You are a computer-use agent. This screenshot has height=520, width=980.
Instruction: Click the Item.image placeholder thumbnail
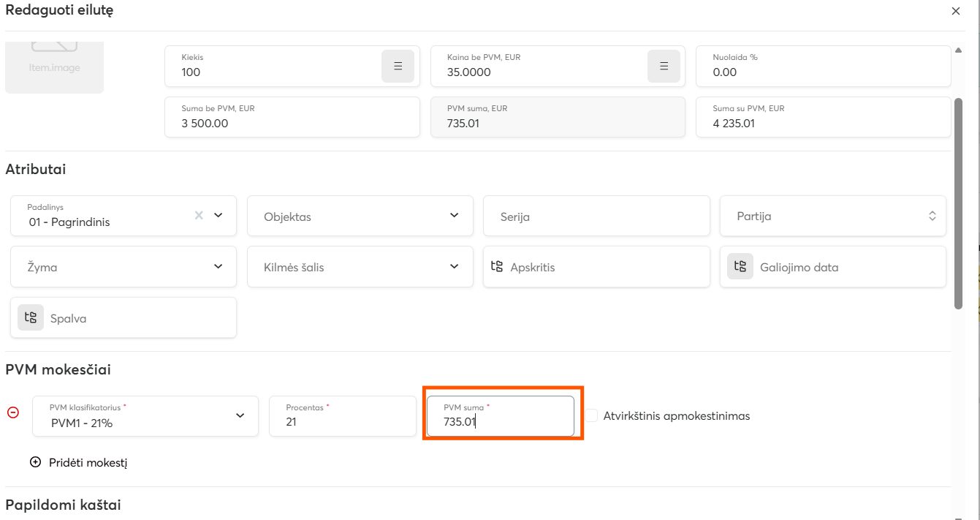(55, 67)
